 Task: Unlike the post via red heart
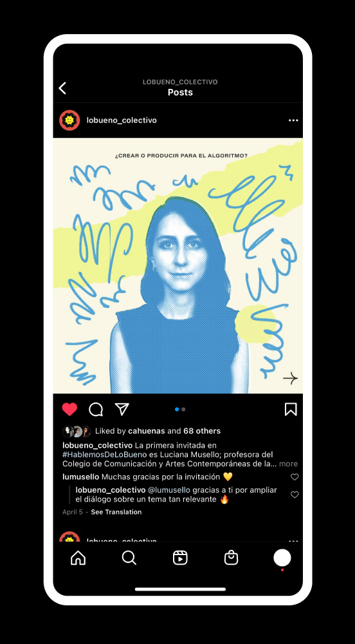69,409
